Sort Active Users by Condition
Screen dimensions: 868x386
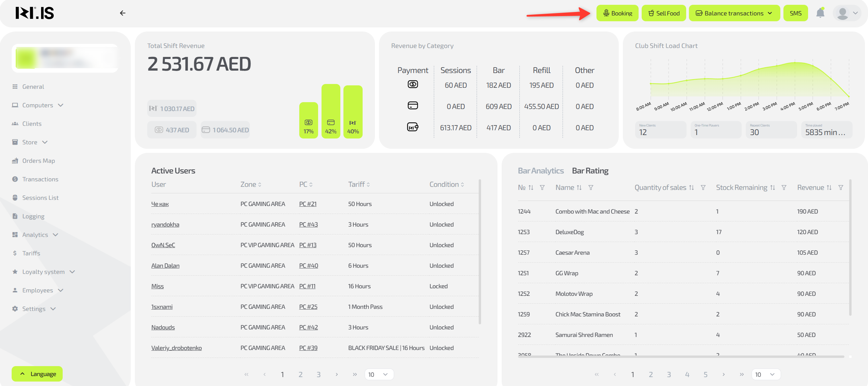[462, 184]
